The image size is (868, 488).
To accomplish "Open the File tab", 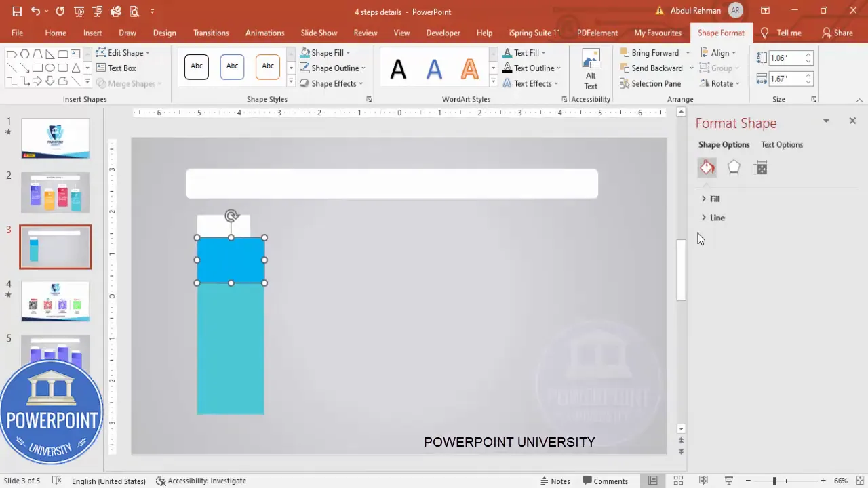I will pos(17,33).
